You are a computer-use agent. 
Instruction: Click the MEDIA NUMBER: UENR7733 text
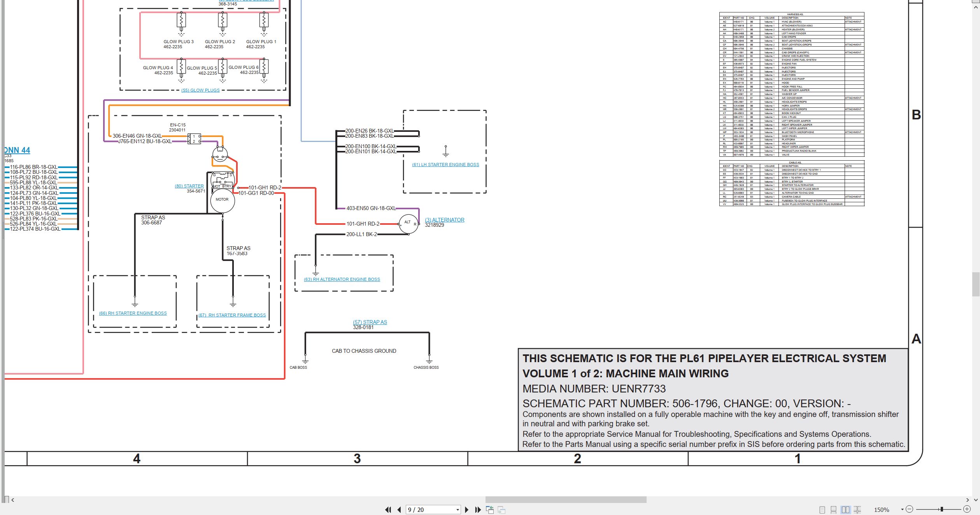pyautogui.click(x=594, y=389)
